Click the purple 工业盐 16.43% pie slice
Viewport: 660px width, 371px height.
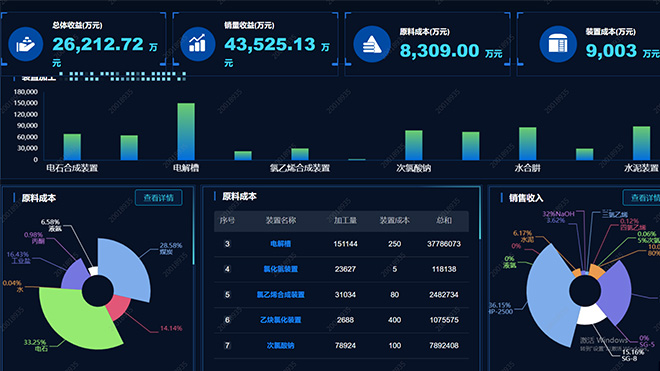coord(75,275)
